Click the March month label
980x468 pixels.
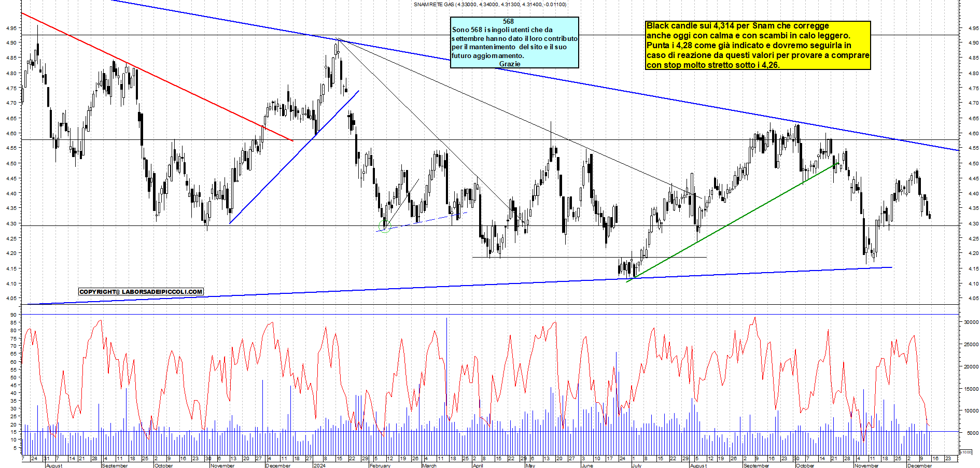(x=429, y=465)
